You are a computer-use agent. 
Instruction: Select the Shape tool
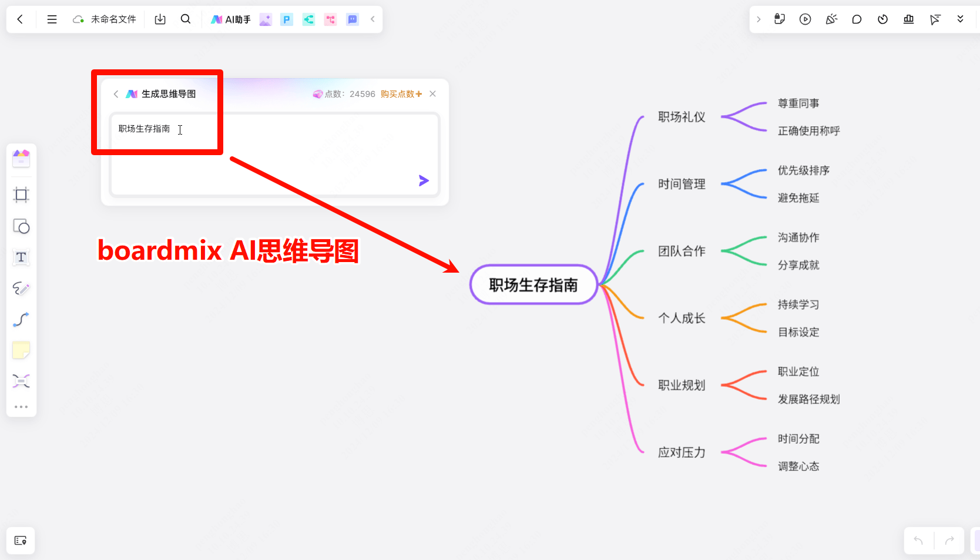[x=21, y=226]
